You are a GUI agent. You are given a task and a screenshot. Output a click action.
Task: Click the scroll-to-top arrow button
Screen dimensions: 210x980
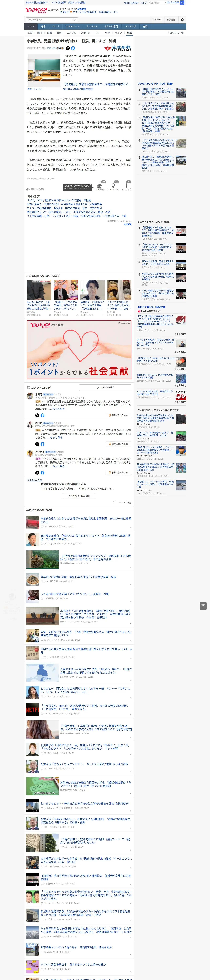[203, 606]
